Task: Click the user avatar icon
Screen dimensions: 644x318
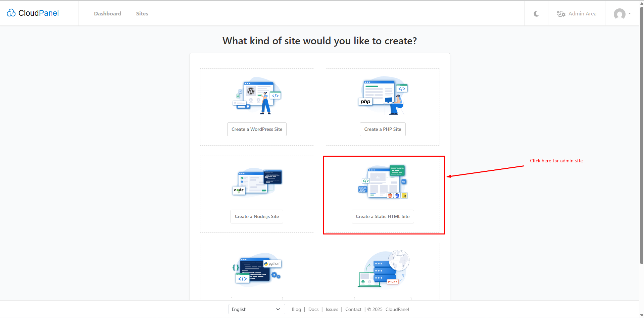Action: (620, 14)
